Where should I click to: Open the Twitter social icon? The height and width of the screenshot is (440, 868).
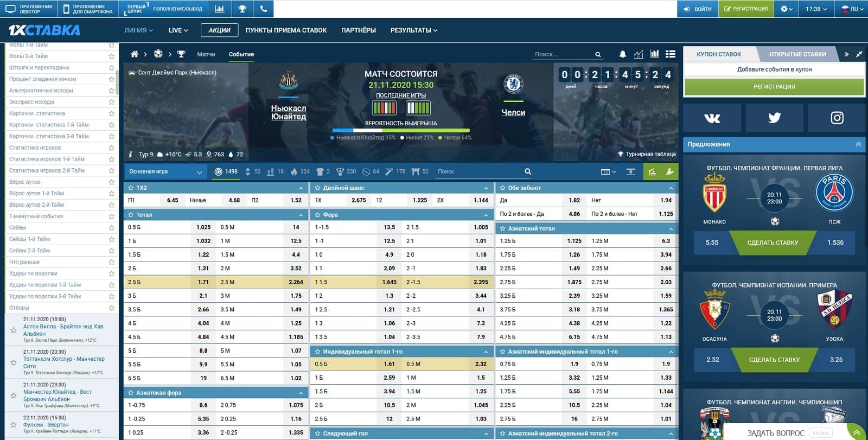pos(774,118)
